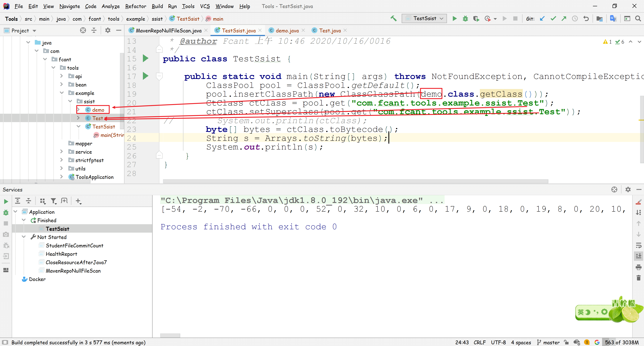Screen dimensions: 644x346
Task: Toggle filter icon in Services toolbar
Action: click(53, 201)
